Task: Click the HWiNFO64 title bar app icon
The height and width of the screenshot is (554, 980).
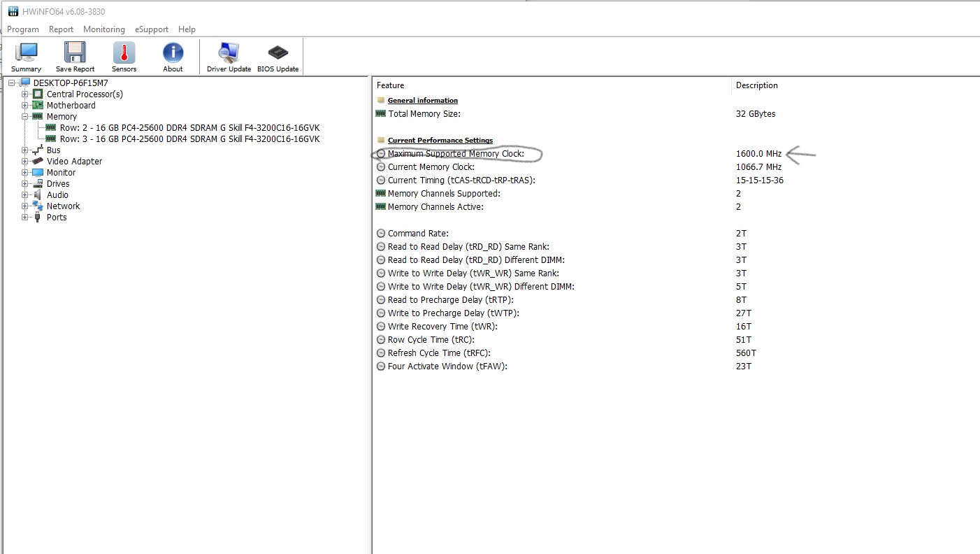Action: [x=13, y=11]
